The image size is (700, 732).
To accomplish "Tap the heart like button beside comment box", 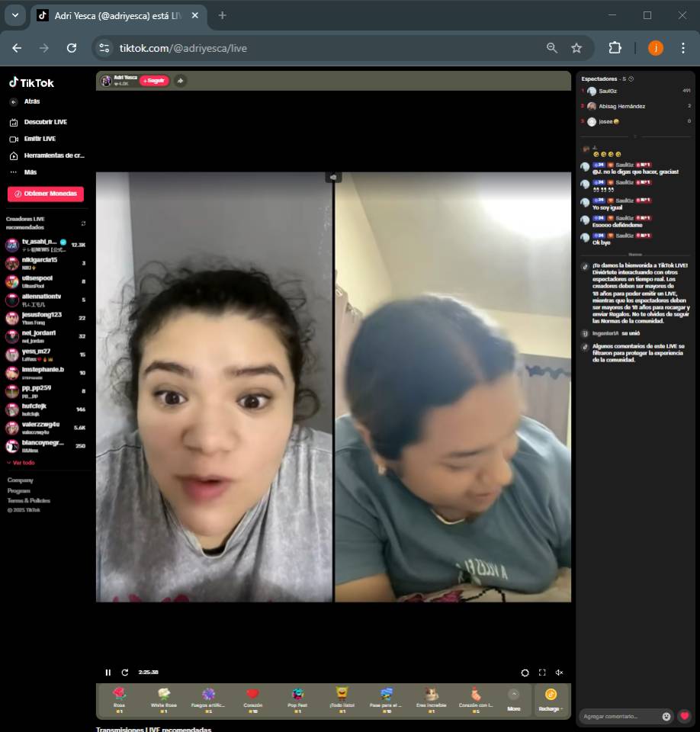I will click(x=685, y=716).
